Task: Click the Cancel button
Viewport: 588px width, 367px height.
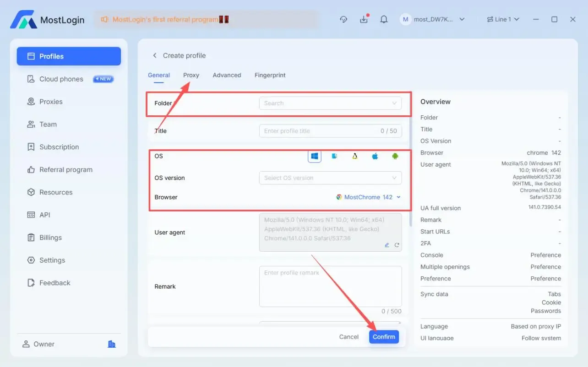Action: click(x=348, y=337)
